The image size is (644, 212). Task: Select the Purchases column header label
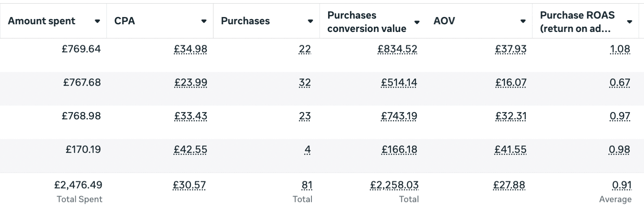pos(245,21)
